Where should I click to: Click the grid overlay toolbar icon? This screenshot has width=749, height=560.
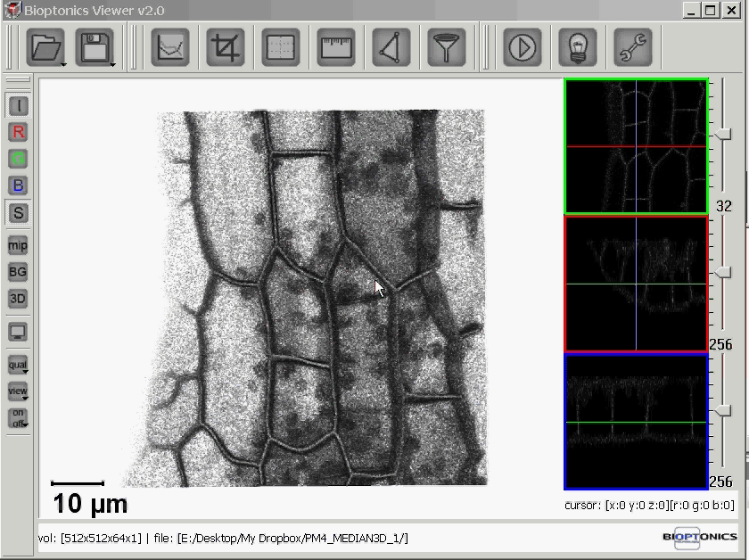pos(281,47)
